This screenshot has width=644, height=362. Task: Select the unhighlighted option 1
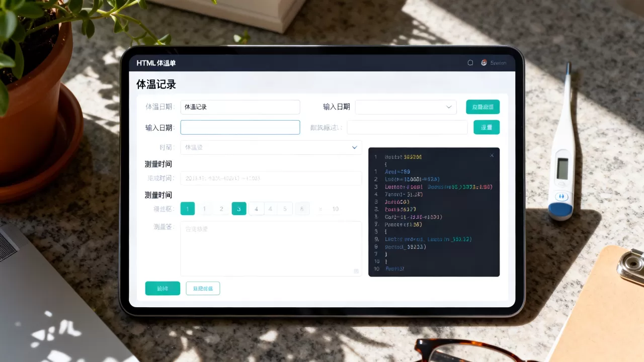(204, 209)
